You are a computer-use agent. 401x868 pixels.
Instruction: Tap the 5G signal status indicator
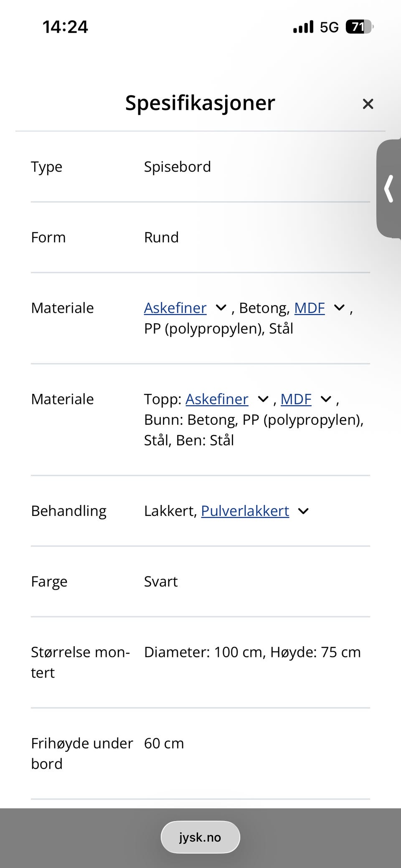pos(329,27)
